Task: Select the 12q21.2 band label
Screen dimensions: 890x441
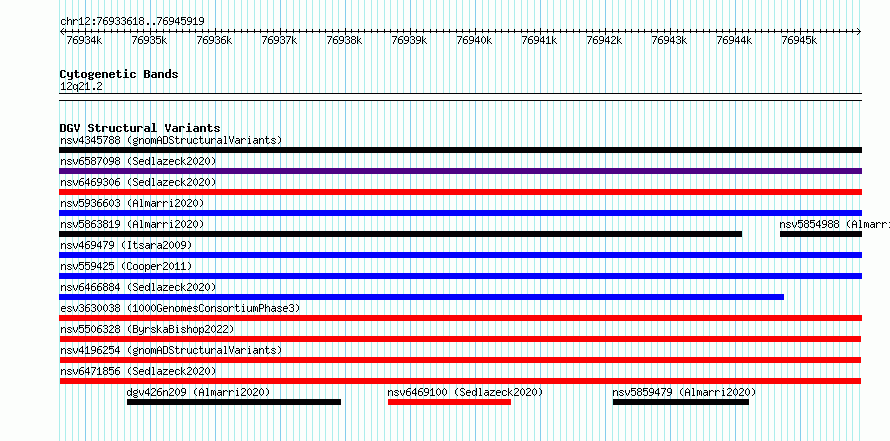Action: 81,87
